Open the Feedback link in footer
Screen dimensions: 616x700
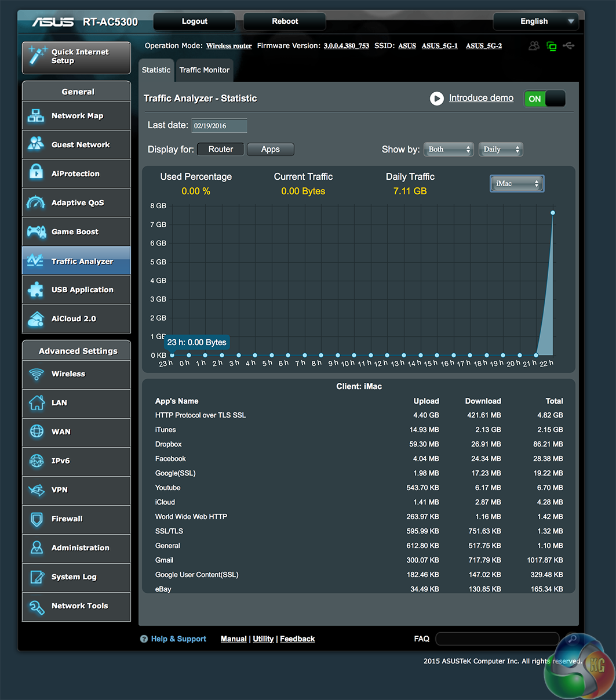click(297, 639)
